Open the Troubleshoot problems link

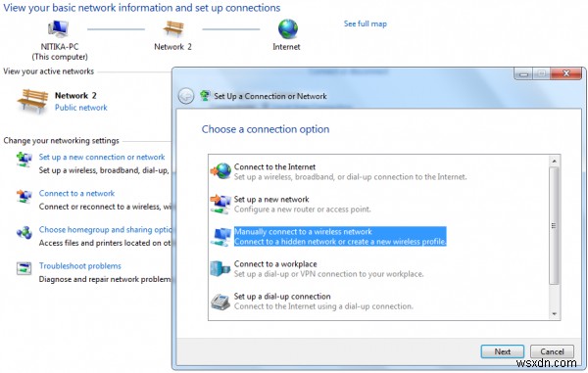pyautogui.click(x=80, y=266)
